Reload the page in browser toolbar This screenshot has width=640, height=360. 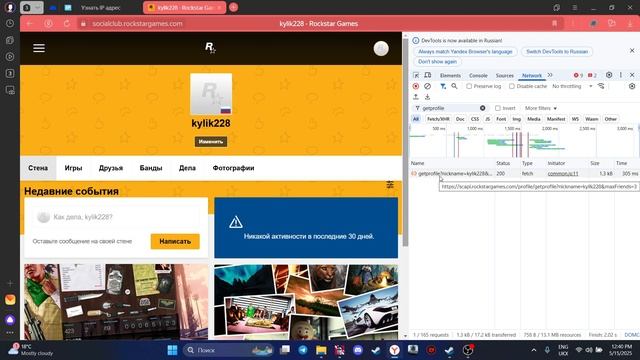click(67, 24)
